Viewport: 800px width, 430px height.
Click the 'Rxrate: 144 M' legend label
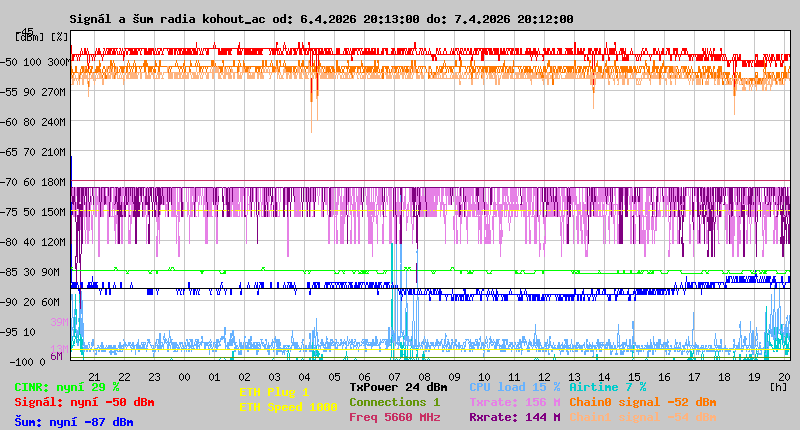point(515,417)
